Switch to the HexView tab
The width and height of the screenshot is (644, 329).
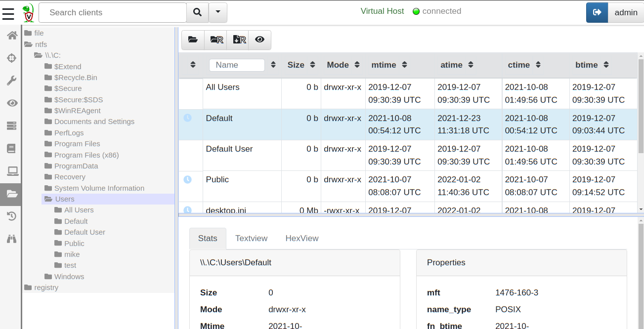pyautogui.click(x=301, y=238)
